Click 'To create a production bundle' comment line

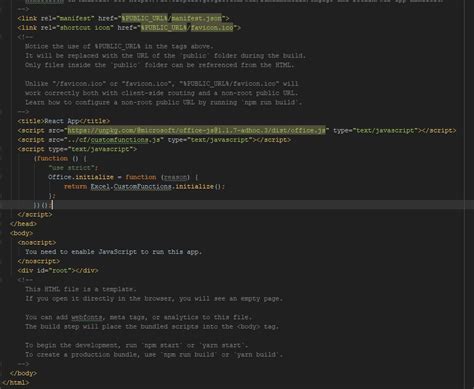(x=154, y=354)
